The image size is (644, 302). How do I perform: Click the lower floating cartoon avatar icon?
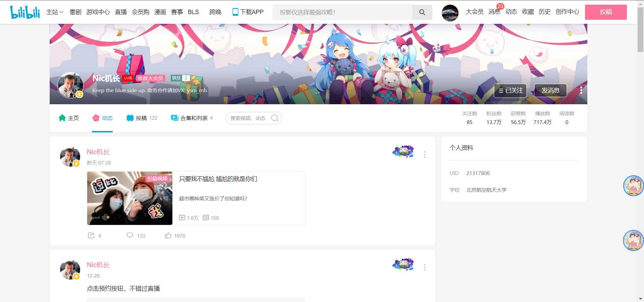(633, 240)
